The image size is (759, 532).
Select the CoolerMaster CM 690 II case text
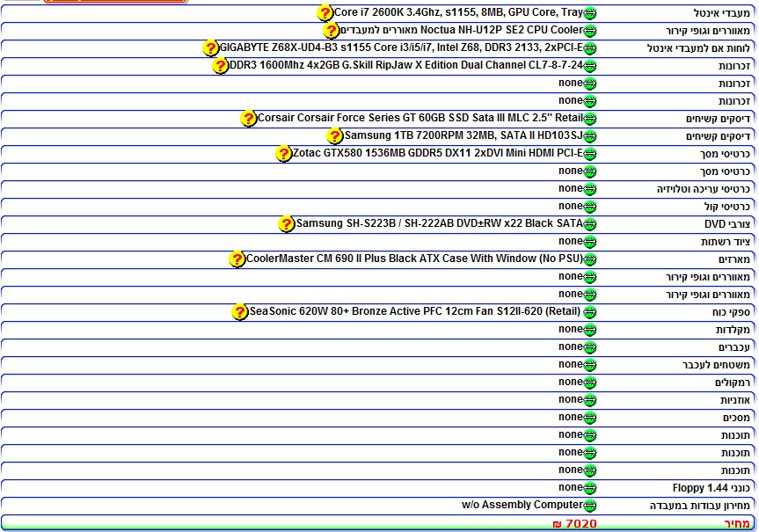pos(414,259)
